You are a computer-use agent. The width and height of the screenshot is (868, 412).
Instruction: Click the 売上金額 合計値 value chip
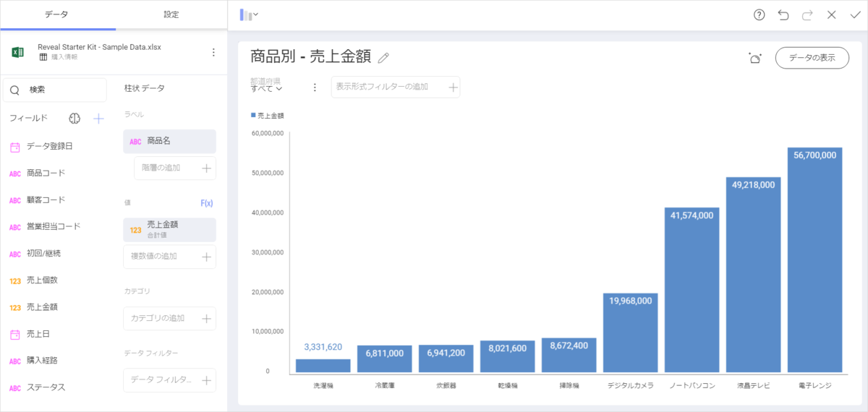tap(170, 230)
